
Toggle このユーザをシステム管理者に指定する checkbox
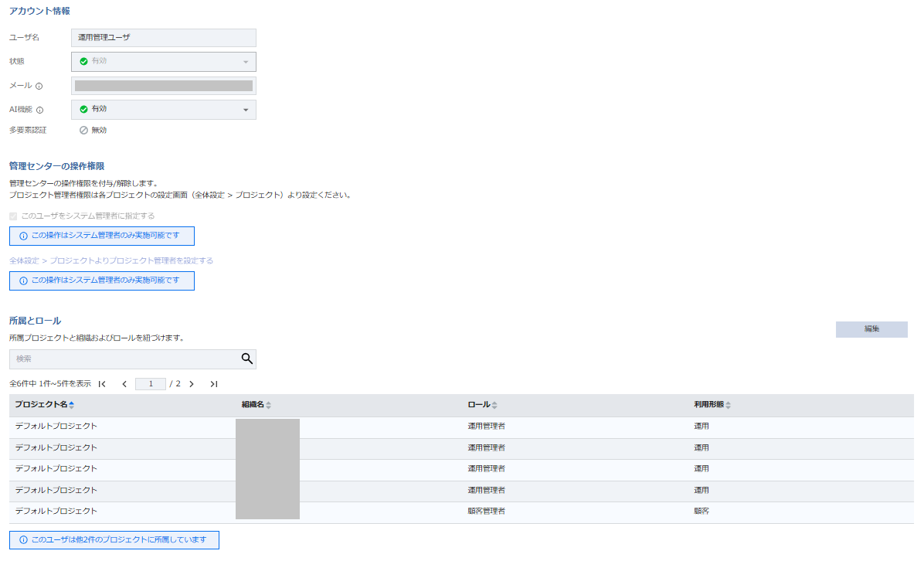(x=13, y=216)
